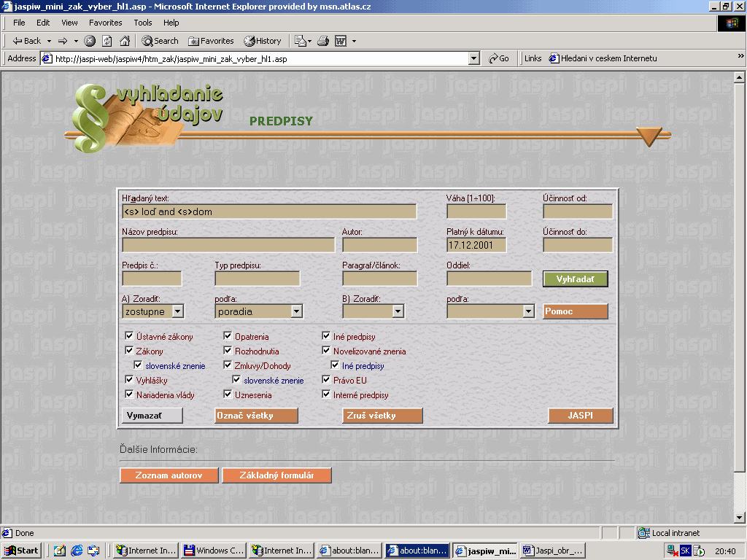This screenshot has width=747, height=560.
Task: Open the Start menu
Action: click(21, 551)
